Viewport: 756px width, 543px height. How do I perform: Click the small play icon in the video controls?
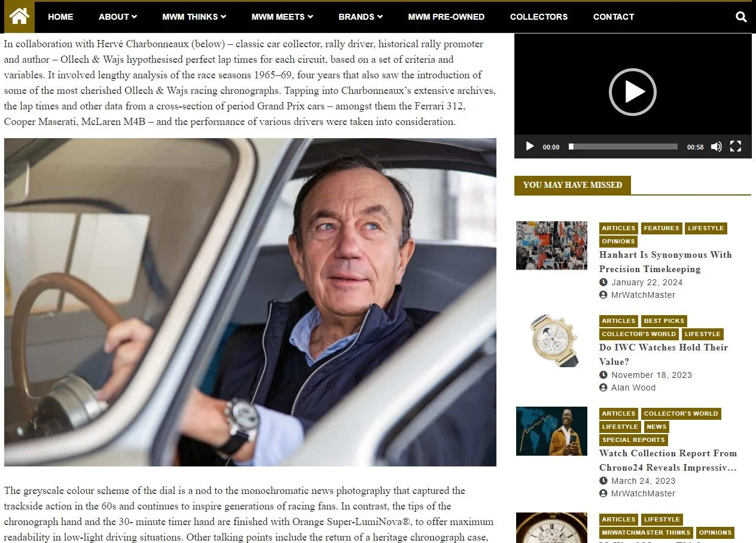point(529,147)
